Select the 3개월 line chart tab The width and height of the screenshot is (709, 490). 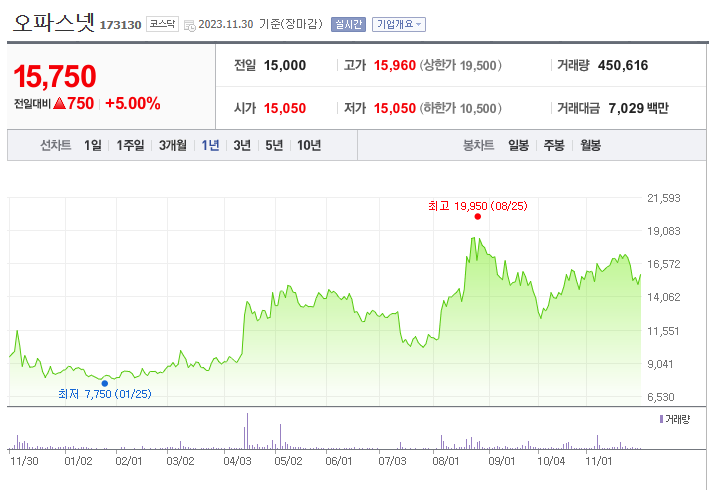pyautogui.click(x=173, y=145)
